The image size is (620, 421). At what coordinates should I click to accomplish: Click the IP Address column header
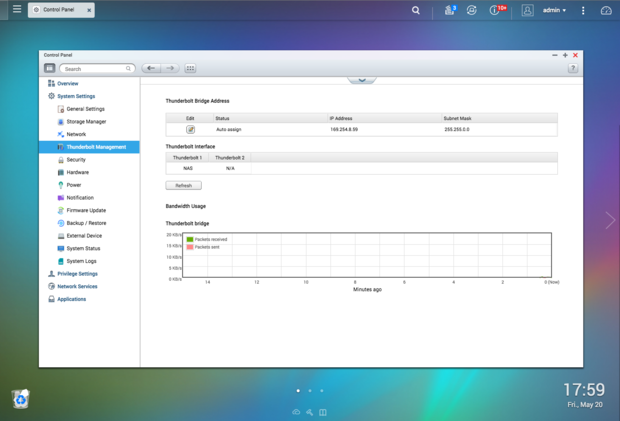coord(385,118)
